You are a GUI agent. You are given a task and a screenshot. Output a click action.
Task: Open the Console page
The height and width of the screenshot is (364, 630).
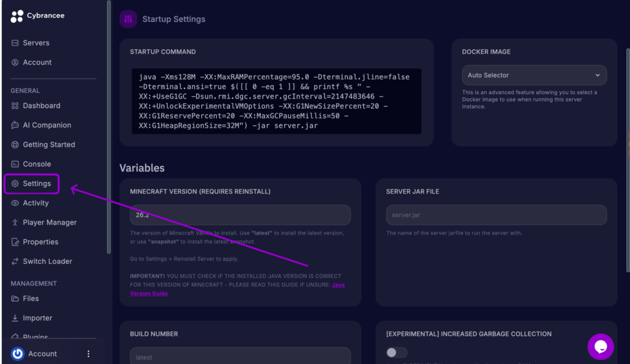click(37, 164)
